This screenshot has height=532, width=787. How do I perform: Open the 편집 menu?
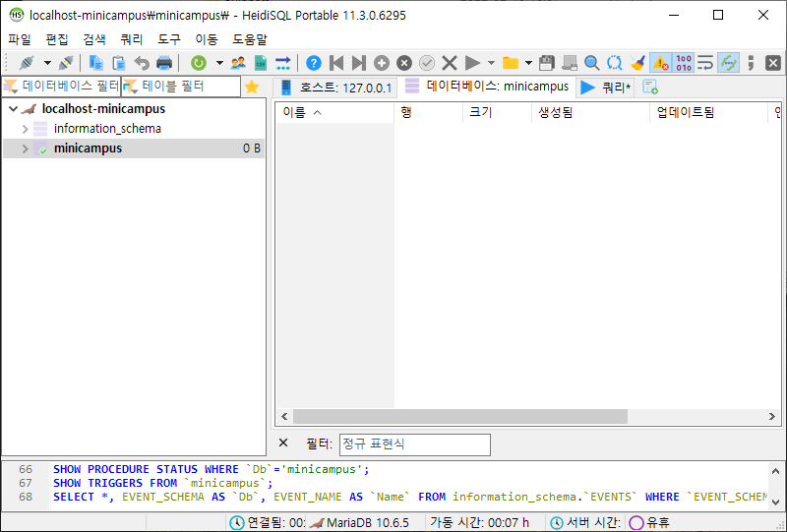[x=57, y=39]
